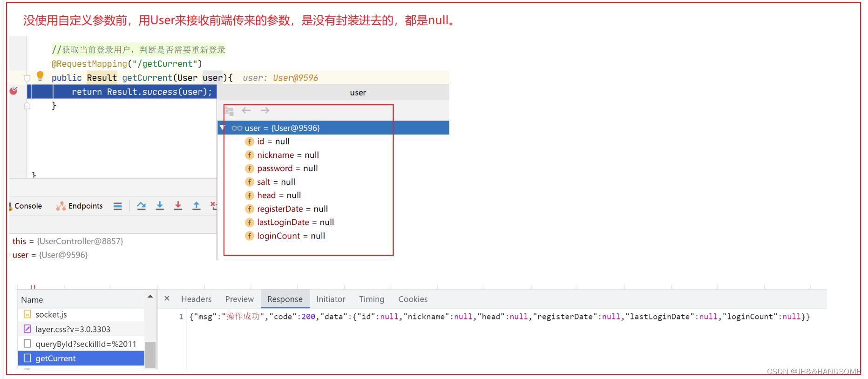Switch to the Cookies tab
The image size is (868, 379).
413,299
